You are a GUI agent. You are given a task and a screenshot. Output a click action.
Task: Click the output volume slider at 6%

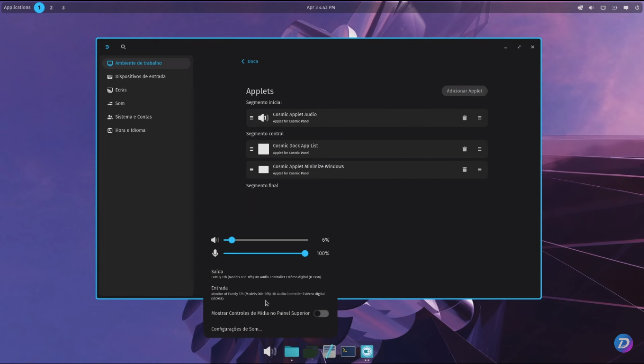266,240
